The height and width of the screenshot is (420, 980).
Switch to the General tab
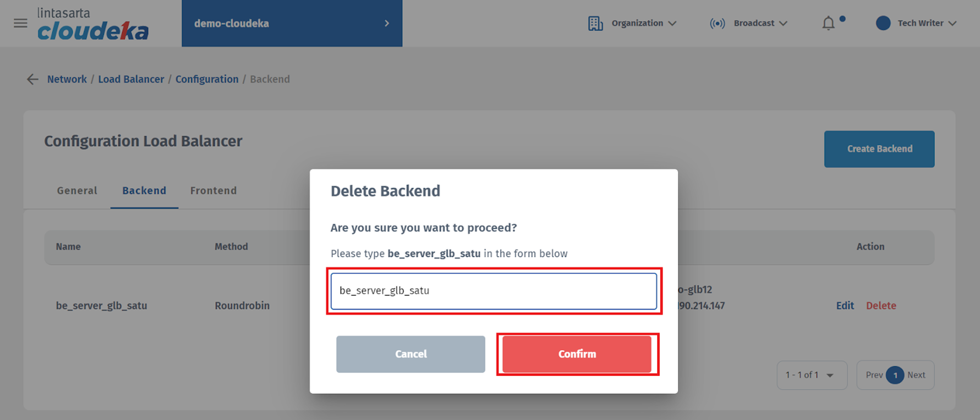pos(77,191)
